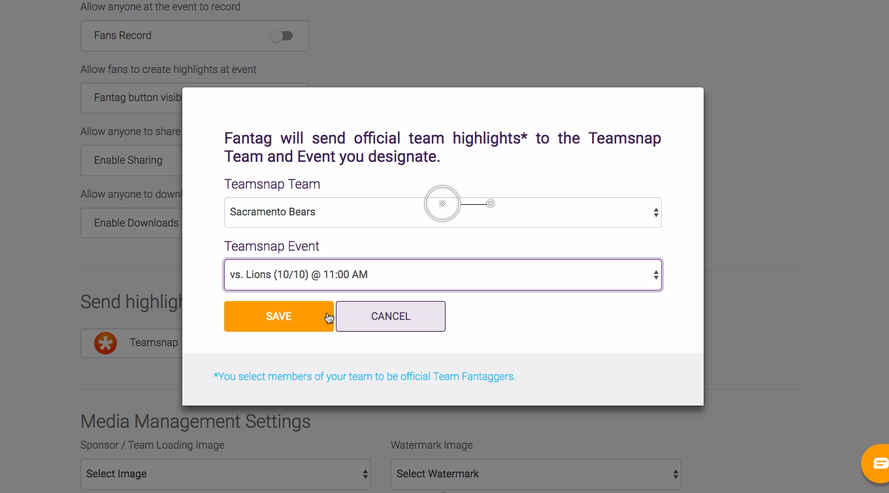Click 'Allow anyone at the event to record' text

(160, 7)
